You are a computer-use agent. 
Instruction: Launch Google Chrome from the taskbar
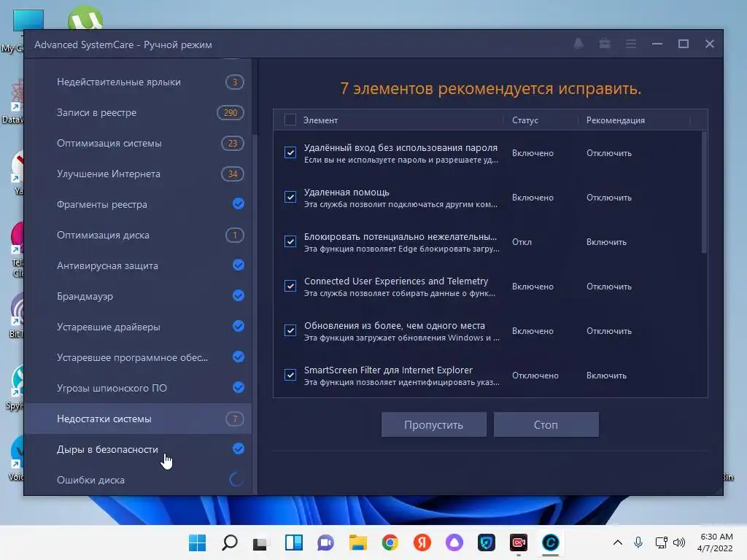coord(390,542)
